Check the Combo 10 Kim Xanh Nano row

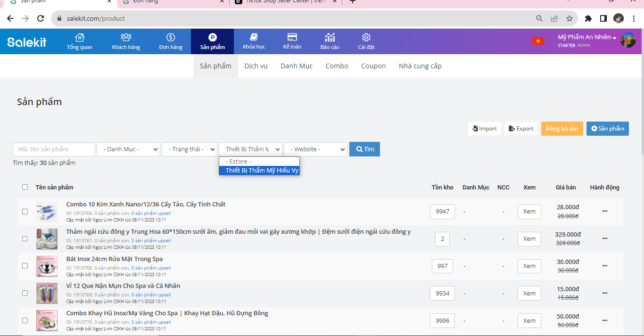click(25, 212)
